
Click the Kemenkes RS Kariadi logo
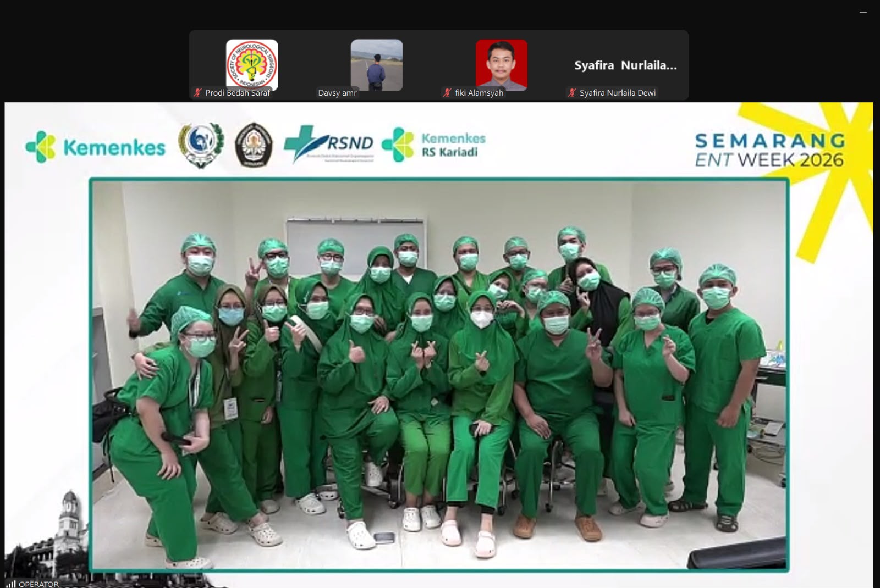tap(434, 145)
